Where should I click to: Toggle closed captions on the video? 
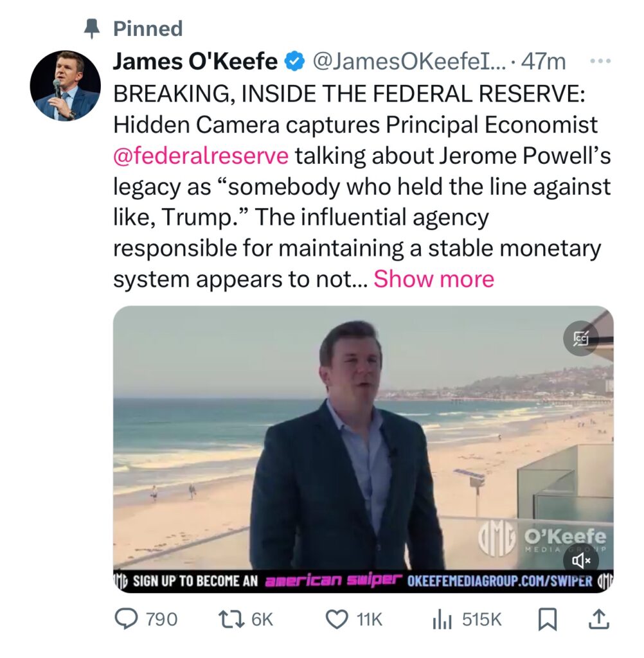(x=581, y=338)
